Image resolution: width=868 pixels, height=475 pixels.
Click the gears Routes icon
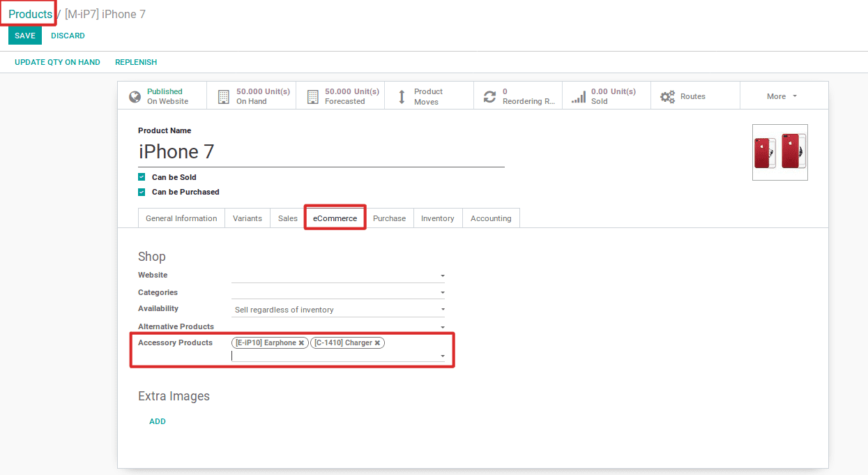[668, 96]
